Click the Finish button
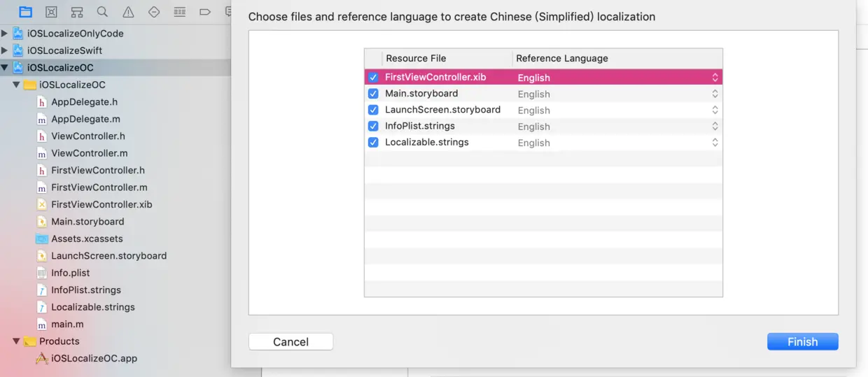This screenshot has height=377, width=868. 802,341
